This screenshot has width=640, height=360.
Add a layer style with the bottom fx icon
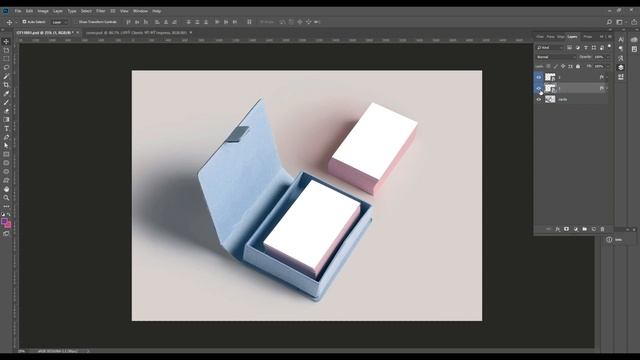tap(558, 229)
